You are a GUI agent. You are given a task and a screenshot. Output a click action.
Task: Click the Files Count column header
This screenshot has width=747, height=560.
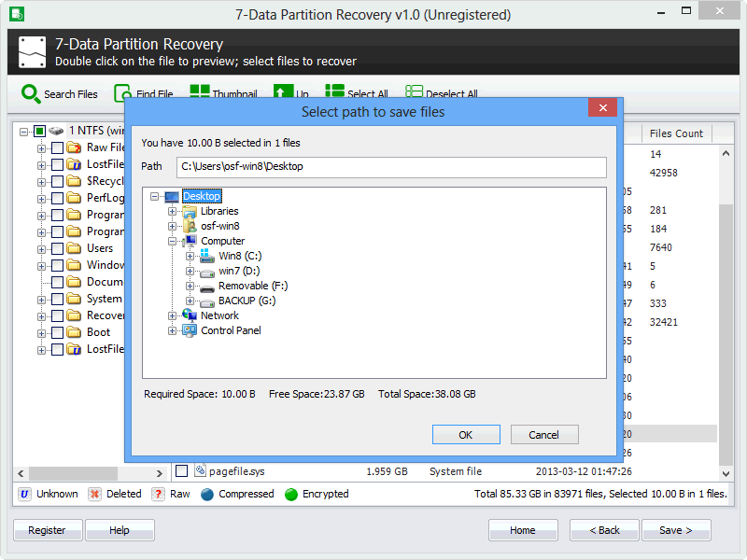(676, 133)
